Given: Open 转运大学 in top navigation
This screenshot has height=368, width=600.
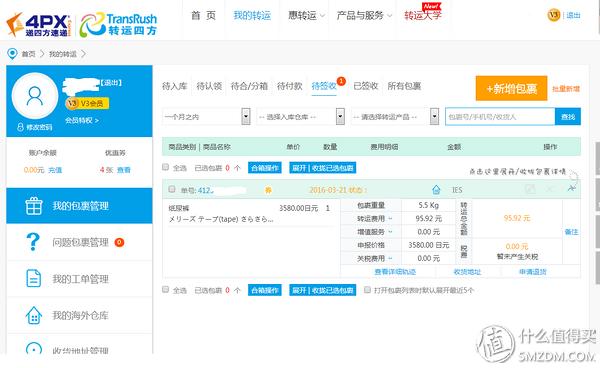Looking at the screenshot, I should tap(422, 16).
